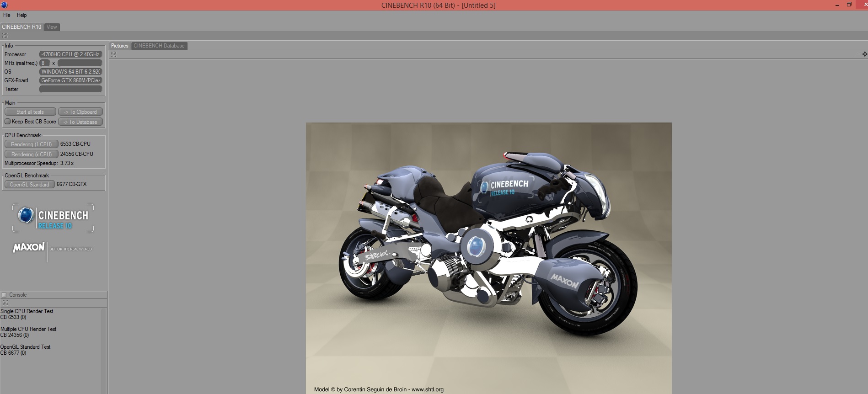Click the To Database button
Screen dimensions: 868x394
pos(80,122)
